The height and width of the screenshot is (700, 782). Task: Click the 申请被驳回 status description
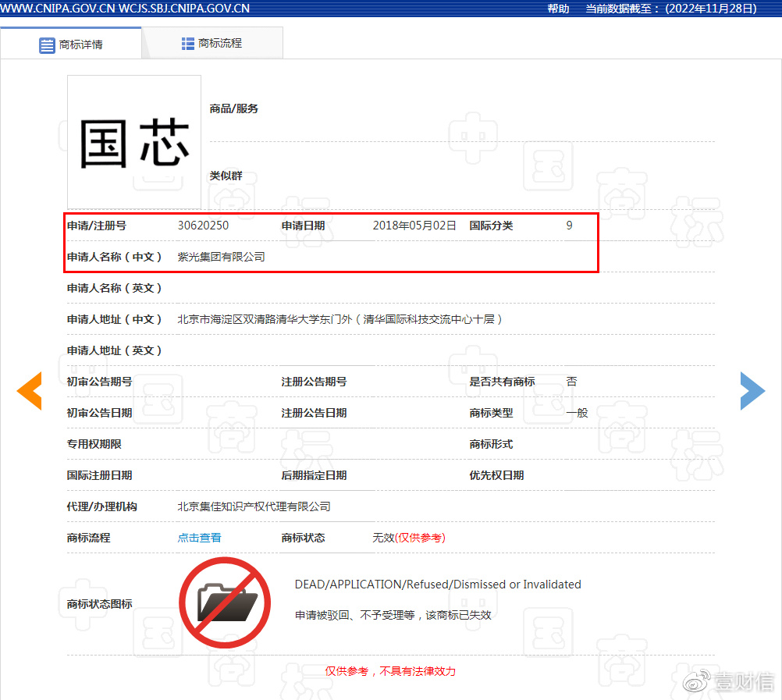(x=393, y=615)
